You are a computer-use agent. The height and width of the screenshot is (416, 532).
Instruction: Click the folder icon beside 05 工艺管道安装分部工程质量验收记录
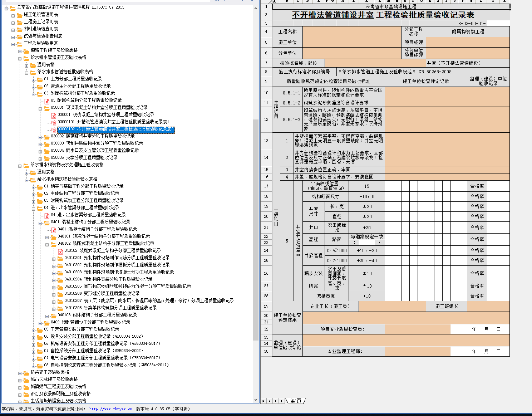[x=40, y=330]
